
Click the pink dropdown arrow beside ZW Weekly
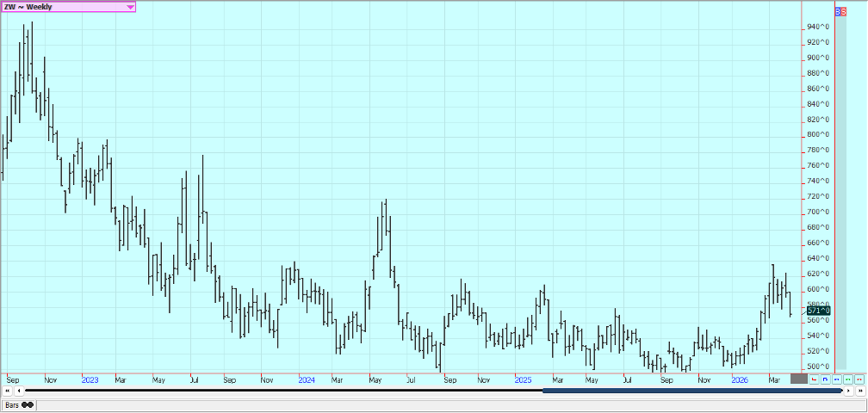pyautogui.click(x=130, y=7)
